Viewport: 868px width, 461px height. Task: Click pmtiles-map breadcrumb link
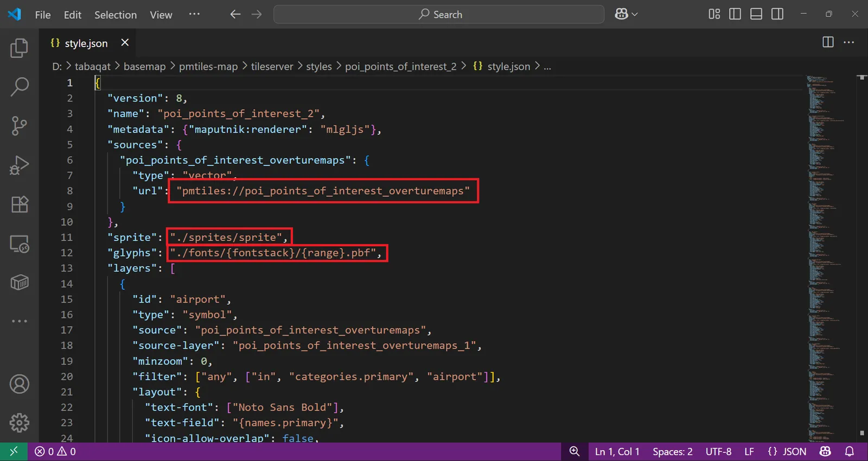pos(208,67)
